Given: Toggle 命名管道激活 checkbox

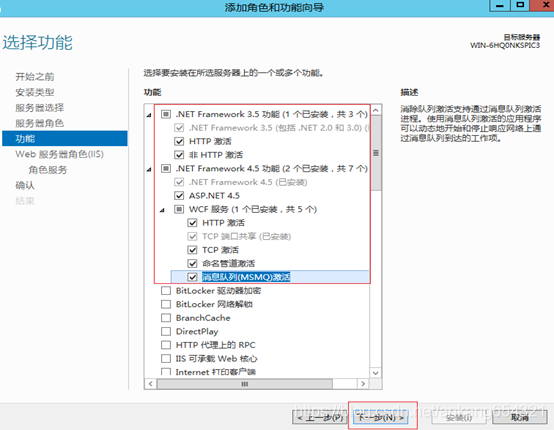Looking at the screenshot, I should [192, 263].
